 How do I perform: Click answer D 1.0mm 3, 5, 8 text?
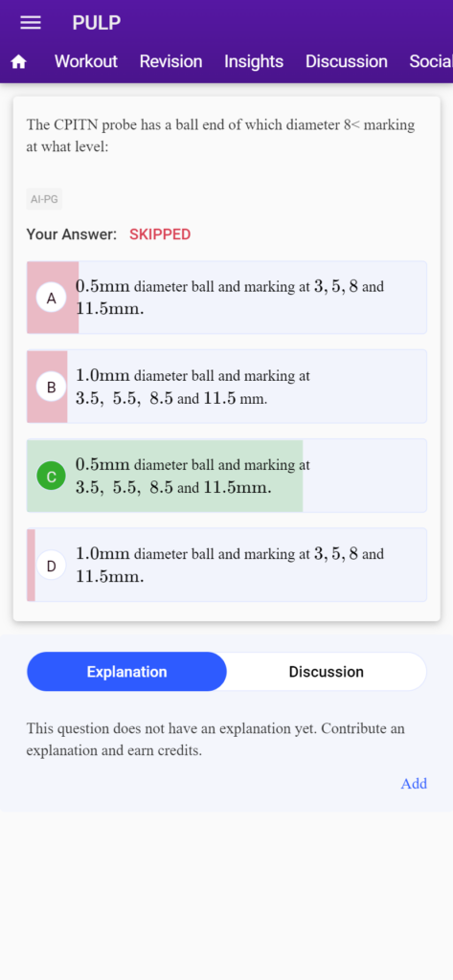(230, 566)
